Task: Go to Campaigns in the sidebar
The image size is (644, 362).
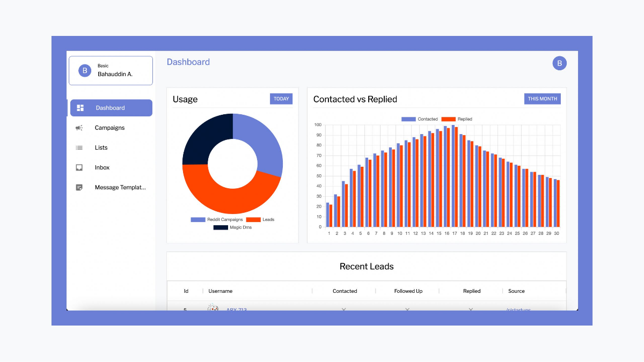Action: point(109,128)
